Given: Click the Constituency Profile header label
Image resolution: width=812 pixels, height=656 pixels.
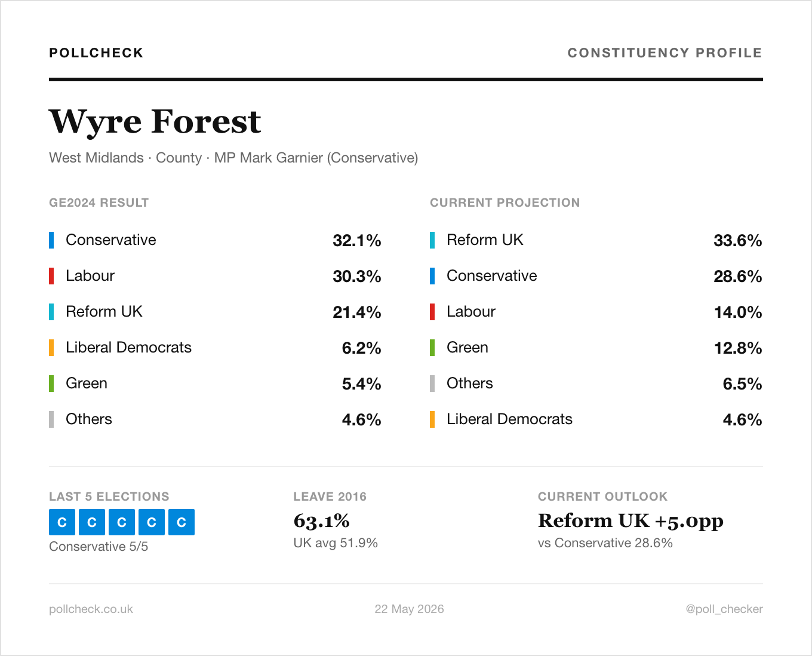Looking at the screenshot, I should (665, 53).
